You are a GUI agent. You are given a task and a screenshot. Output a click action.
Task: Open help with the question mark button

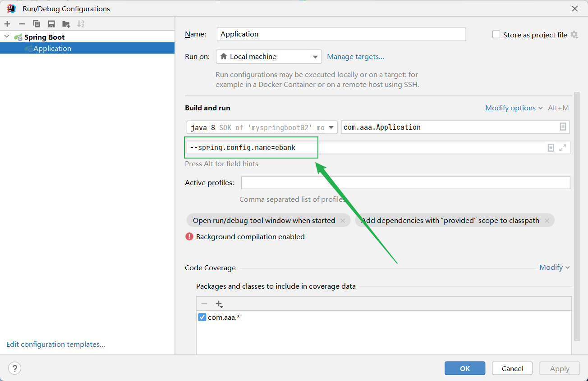coord(15,368)
